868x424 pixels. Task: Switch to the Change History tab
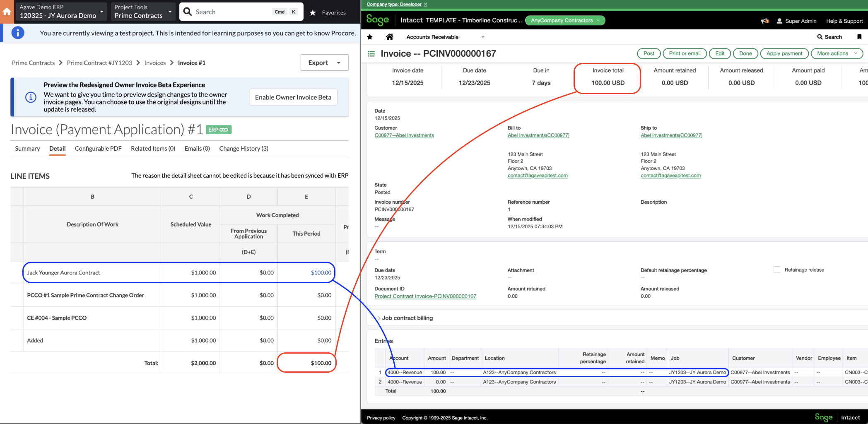pyautogui.click(x=244, y=148)
